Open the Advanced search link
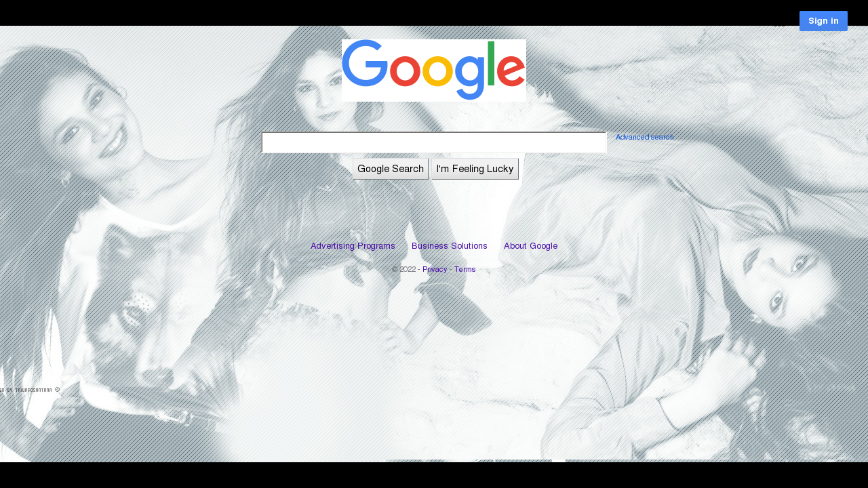868x488 pixels. coord(645,137)
